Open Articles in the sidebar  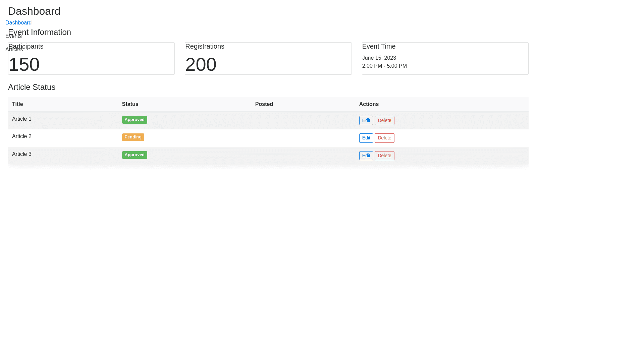pyautogui.click(x=14, y=50)
